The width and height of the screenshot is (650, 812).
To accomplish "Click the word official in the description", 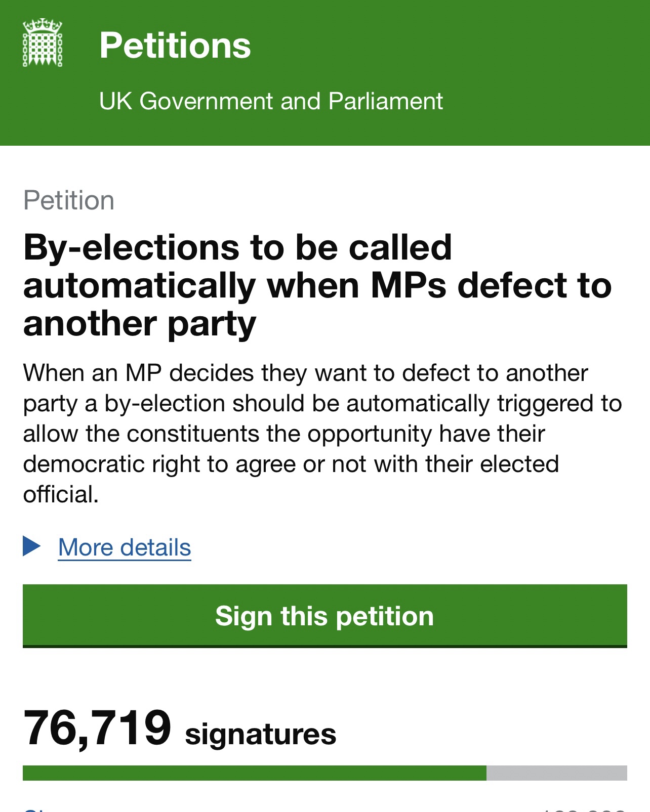I will point(60,495).
